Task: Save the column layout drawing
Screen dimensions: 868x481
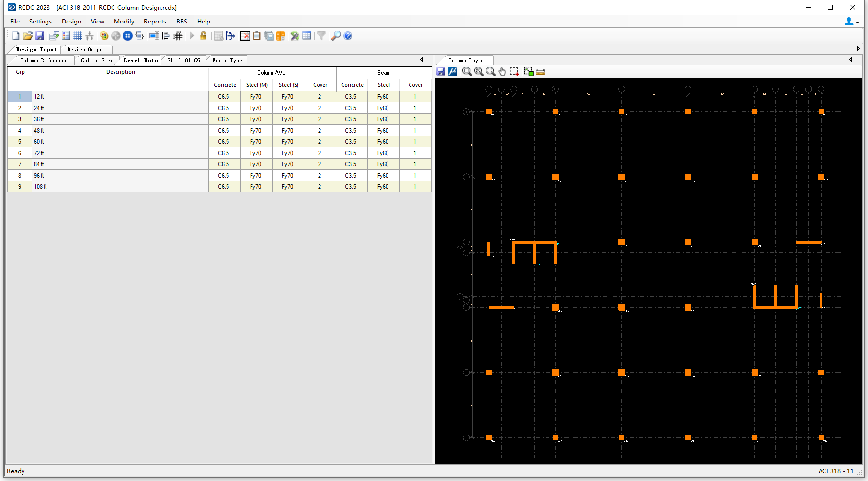Action: coord(441,71)
